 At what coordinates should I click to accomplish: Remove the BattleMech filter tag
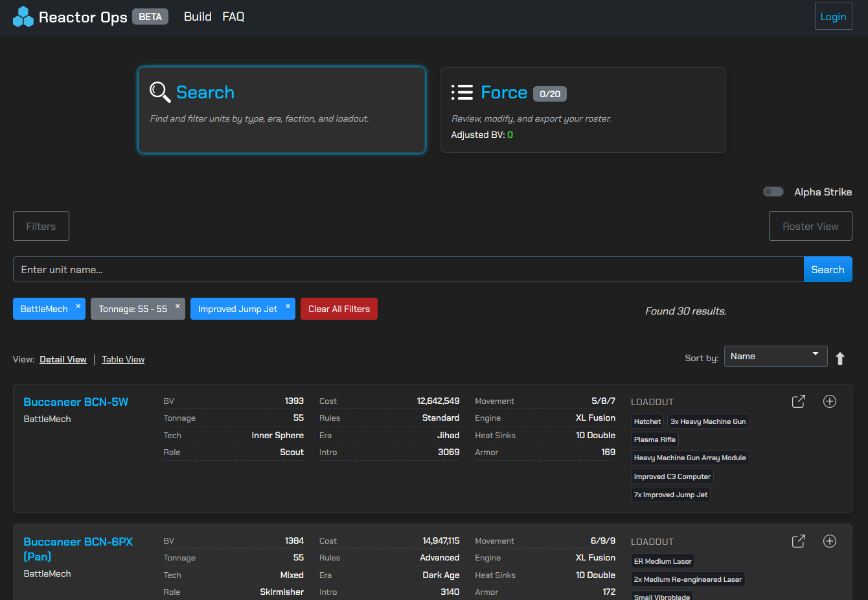78,307
